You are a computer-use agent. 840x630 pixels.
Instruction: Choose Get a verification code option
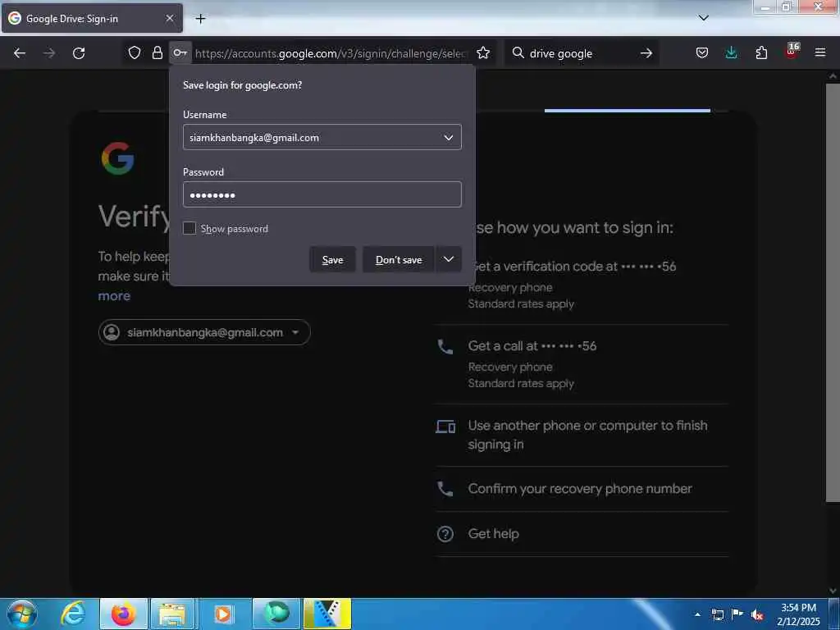pos(582,285)
